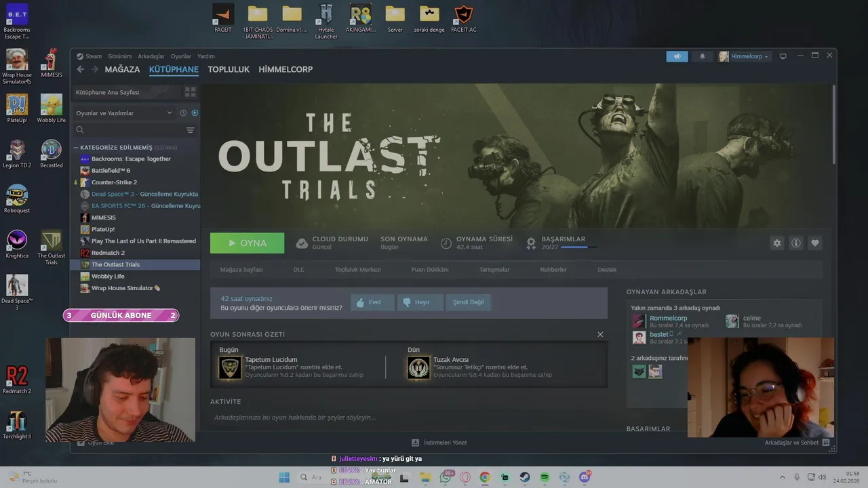
Task: Sort the library by recent activity using the clock icon
Action: pos(183,113)
